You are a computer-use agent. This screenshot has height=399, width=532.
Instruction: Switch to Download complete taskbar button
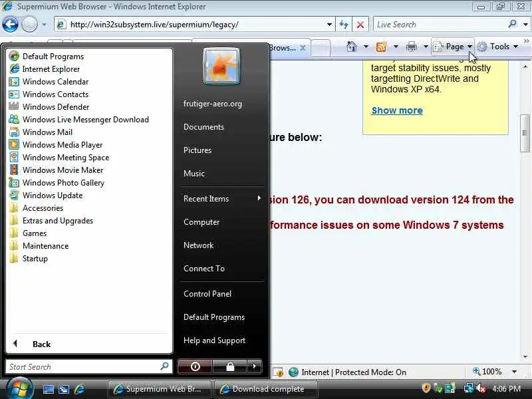click(x=266, y=389)
